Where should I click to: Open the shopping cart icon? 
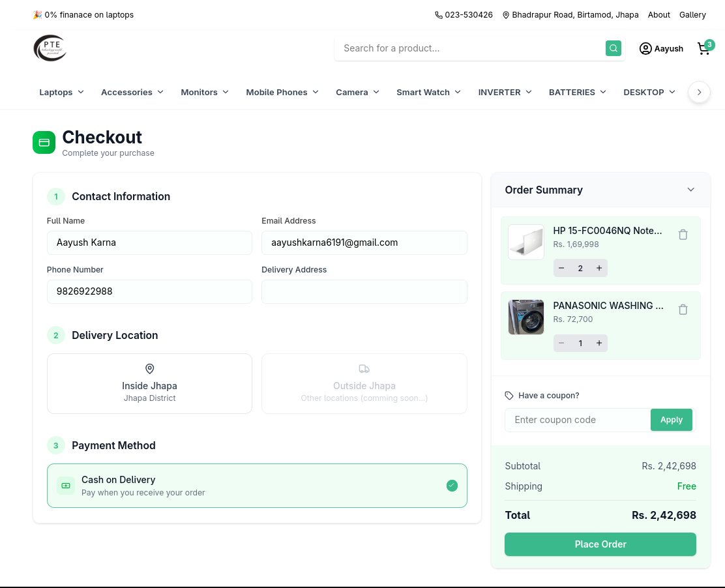(703, 48)
